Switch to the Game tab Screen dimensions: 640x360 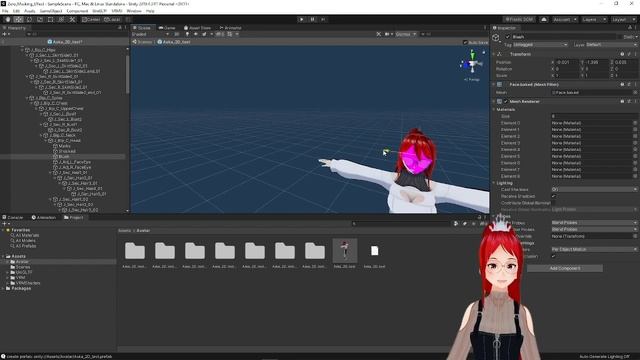click(167, 27)
